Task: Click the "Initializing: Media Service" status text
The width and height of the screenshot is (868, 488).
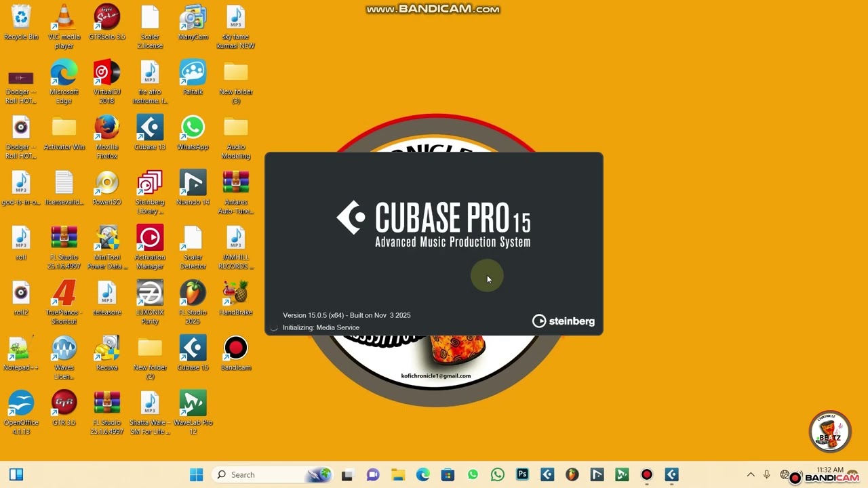Action: point(321,327)
